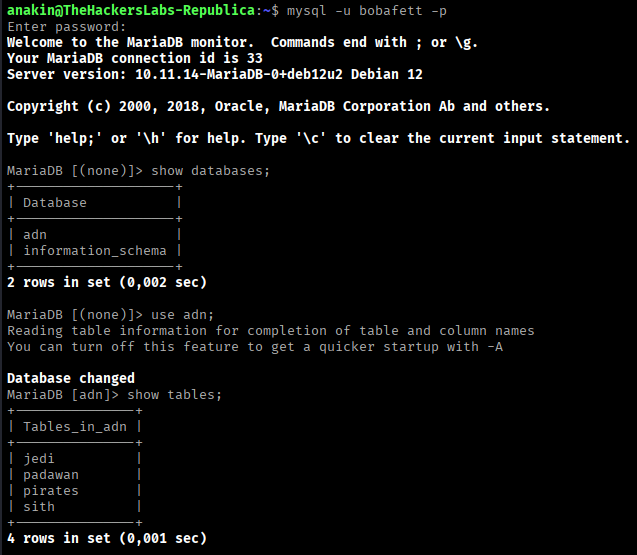This screenshot has height=555, width=637.
Task: Click the 'Tables_in_adn' column header
Action: 75,427
